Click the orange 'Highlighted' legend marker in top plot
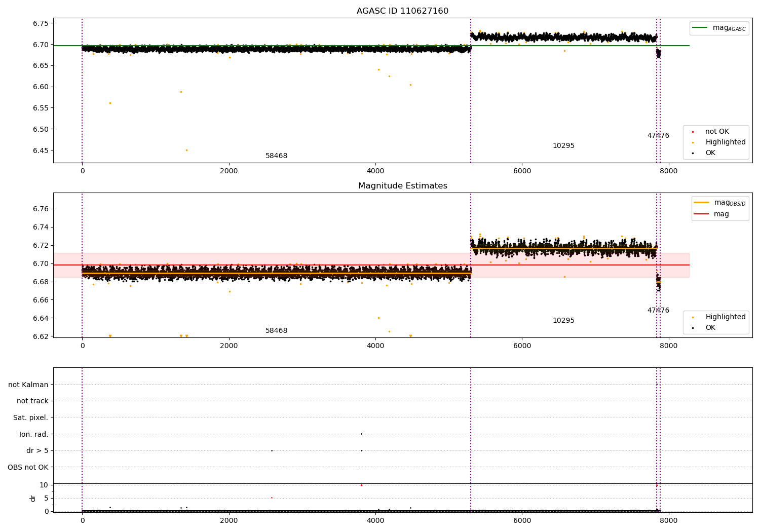 pos(693,142)
